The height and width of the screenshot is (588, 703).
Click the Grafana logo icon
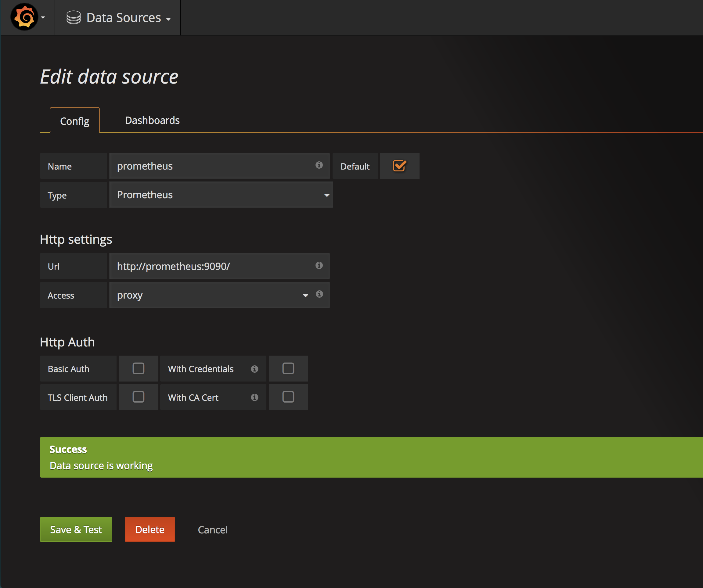click(x=24, y=17)
